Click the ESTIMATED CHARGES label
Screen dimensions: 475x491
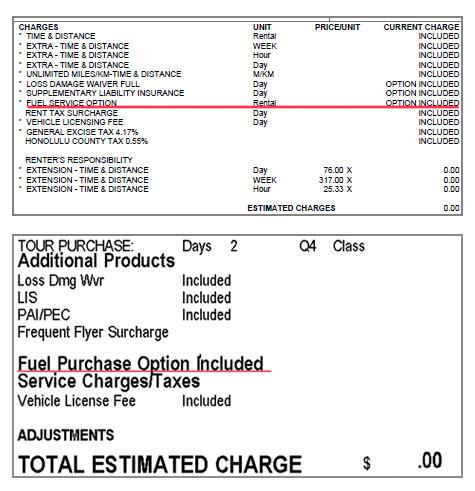tap(291, 208)
